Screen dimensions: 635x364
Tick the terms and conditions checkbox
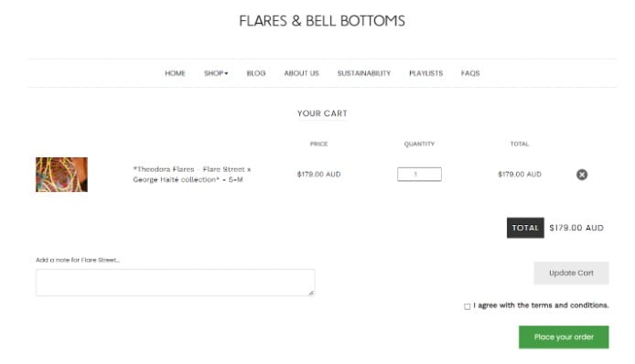[x=467, y=306]
